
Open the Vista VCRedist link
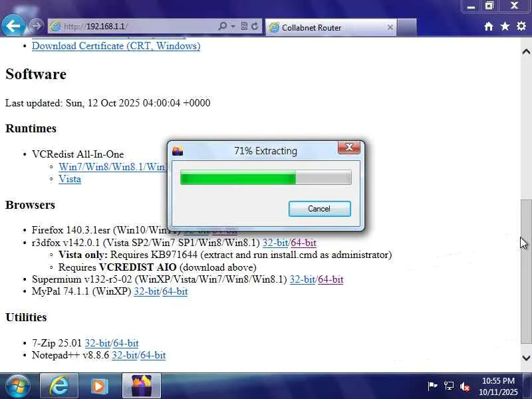(70, 179)
